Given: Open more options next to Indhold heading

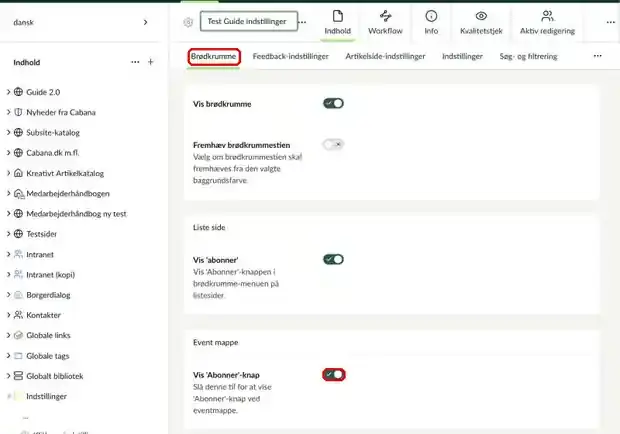Looking at the screenshot, I should [x=135, y=62].
